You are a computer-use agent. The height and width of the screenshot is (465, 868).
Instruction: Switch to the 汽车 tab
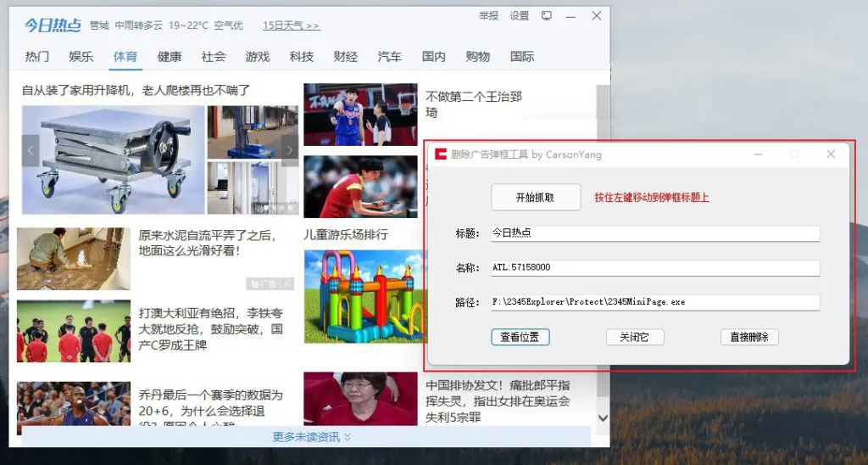(x=390, y=57)
